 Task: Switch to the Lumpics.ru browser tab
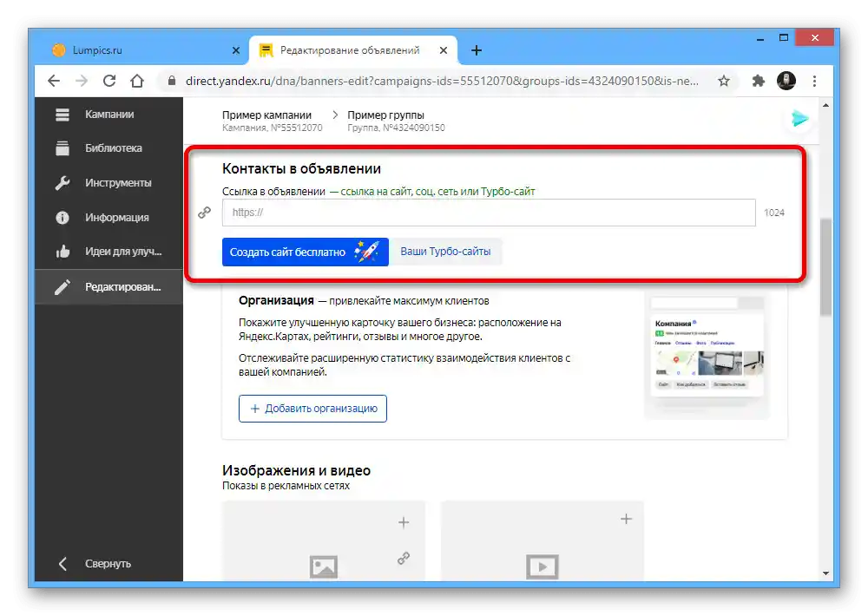[x=143, y=50]
